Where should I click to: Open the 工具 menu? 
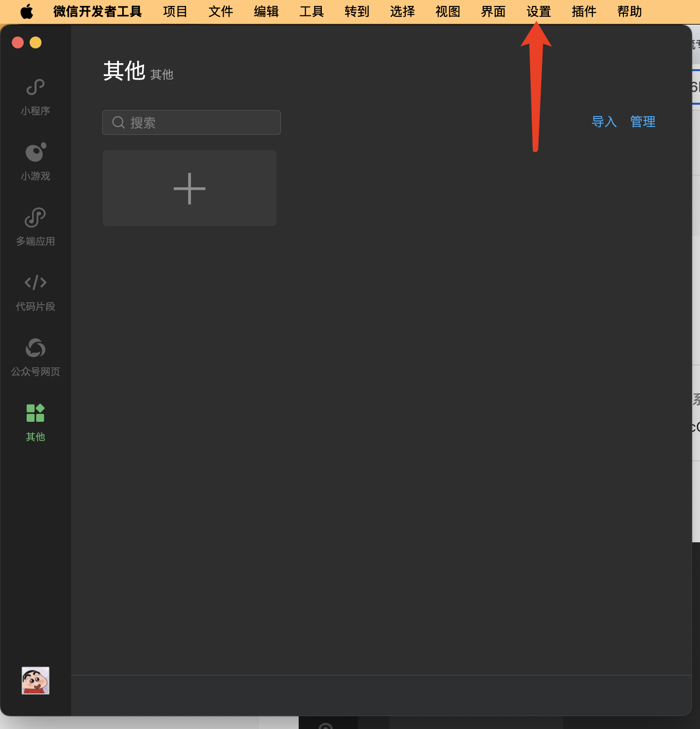click(311, 11)
